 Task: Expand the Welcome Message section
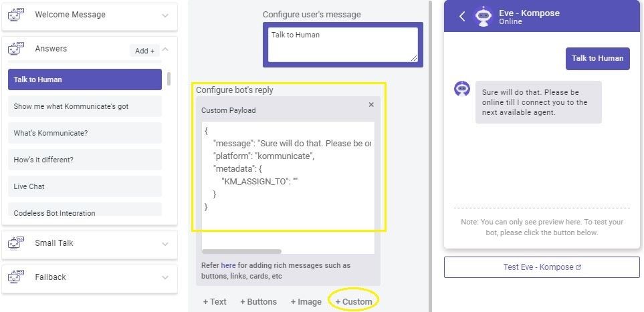point(165,15)
